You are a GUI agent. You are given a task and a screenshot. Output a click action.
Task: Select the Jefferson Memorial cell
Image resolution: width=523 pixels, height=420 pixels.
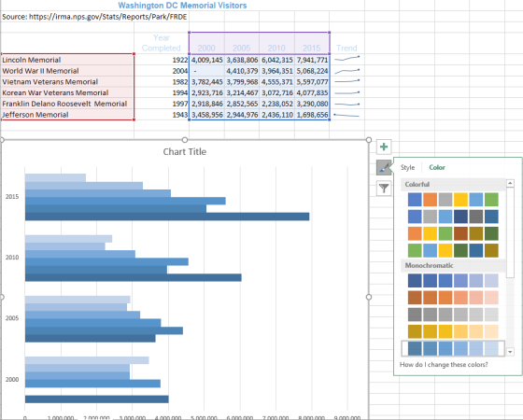tap(67, 115)
